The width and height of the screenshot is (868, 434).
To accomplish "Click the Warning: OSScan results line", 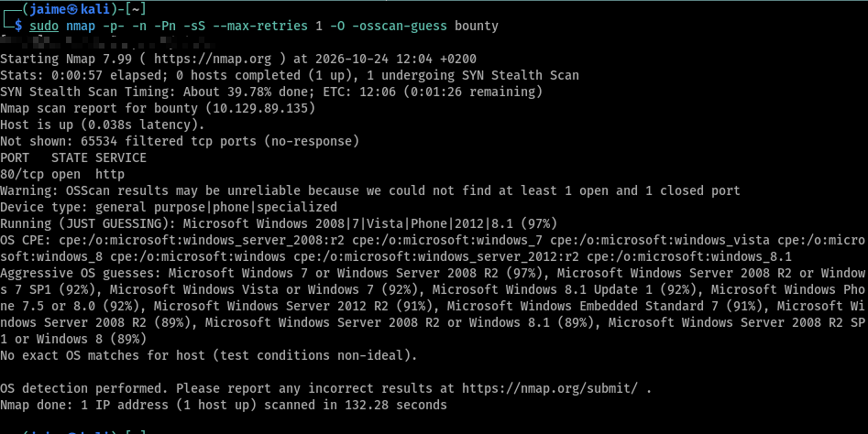I will (x=369, y=191).
